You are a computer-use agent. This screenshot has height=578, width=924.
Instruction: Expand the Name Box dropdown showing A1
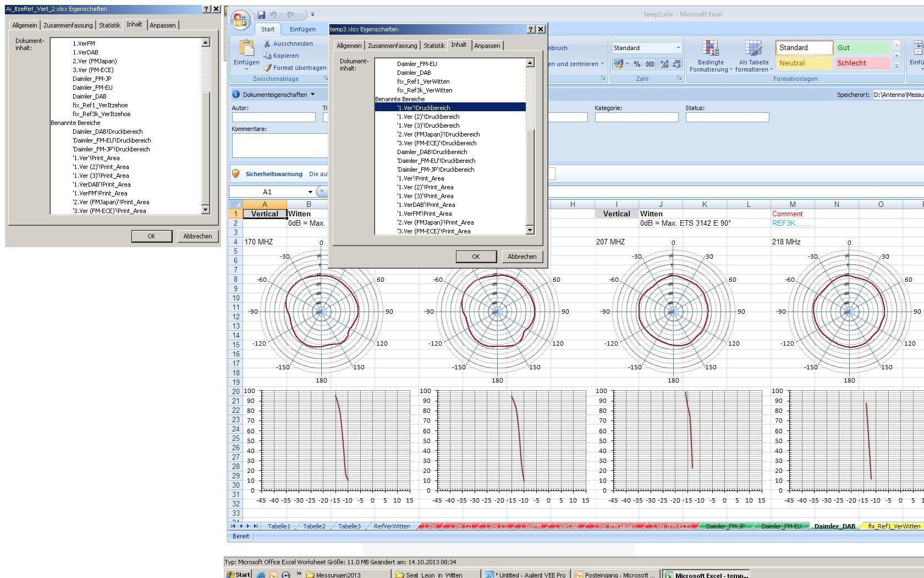(x=310, y=192)
